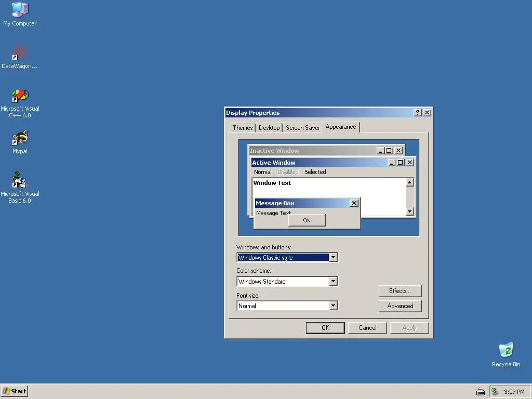Click the keyboard icon in system tray
The width and height of the screenshot is (532, 399).
tap(481, 392)
